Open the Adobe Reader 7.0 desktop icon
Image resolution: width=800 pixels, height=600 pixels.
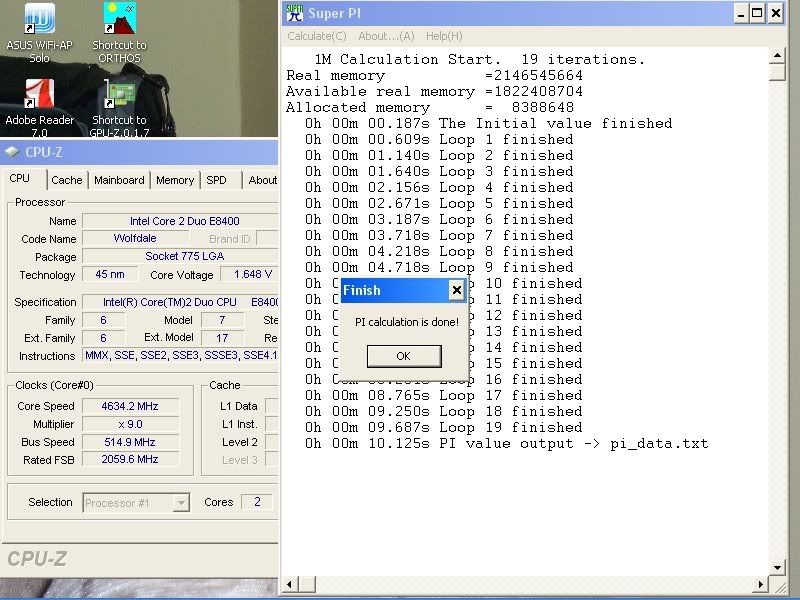(x=39, y=108)
